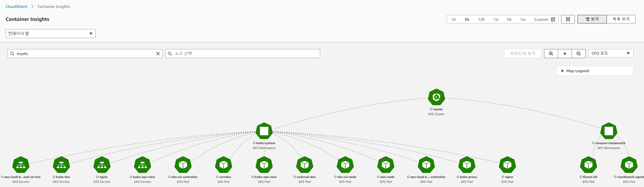Click the 서브트리 보기 button
This screenshot has height=187, width=644.
(x=523, y=53)
